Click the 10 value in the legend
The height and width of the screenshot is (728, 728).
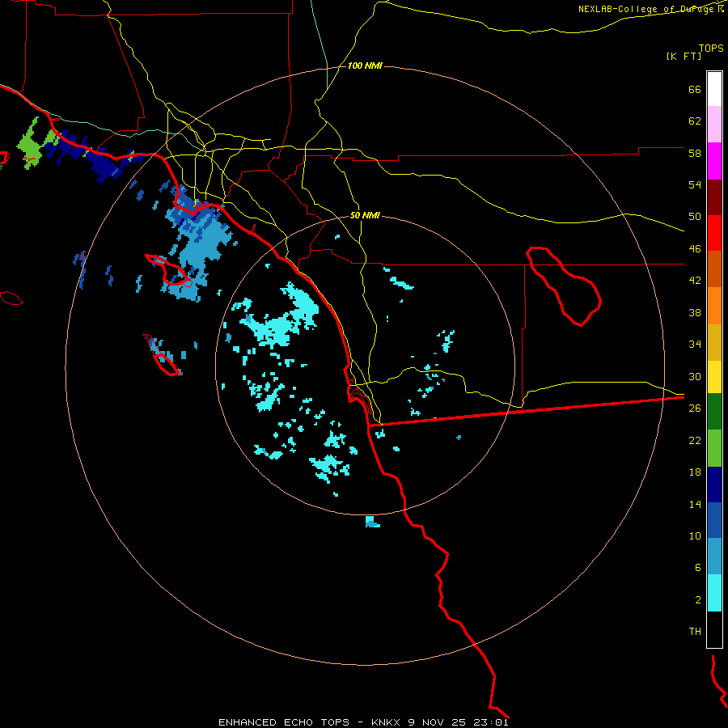pos(695,535)
